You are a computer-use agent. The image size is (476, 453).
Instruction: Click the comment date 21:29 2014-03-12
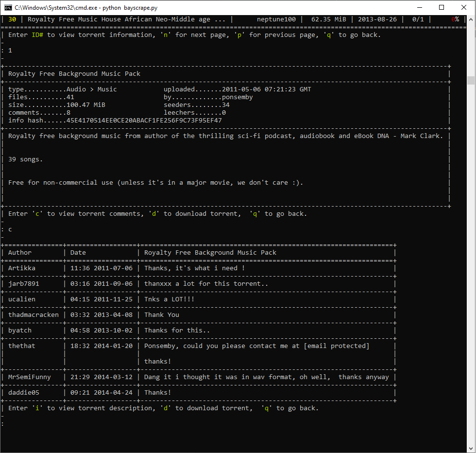102,377
